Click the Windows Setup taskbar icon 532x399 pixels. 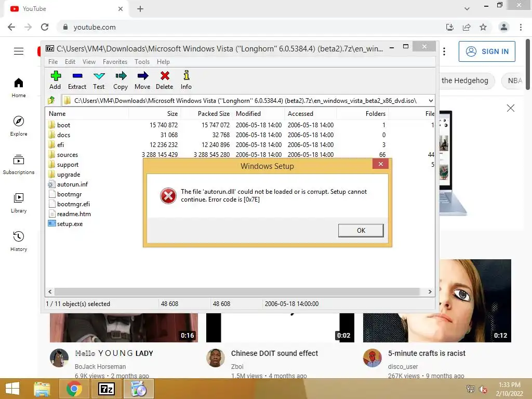pos(138,389)
